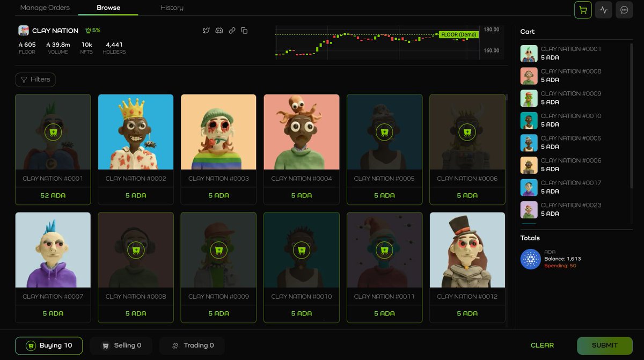Select Clay Nation #0003 thumbnail
The height and width of the screenshot is (360, 644).
(218, 132)
